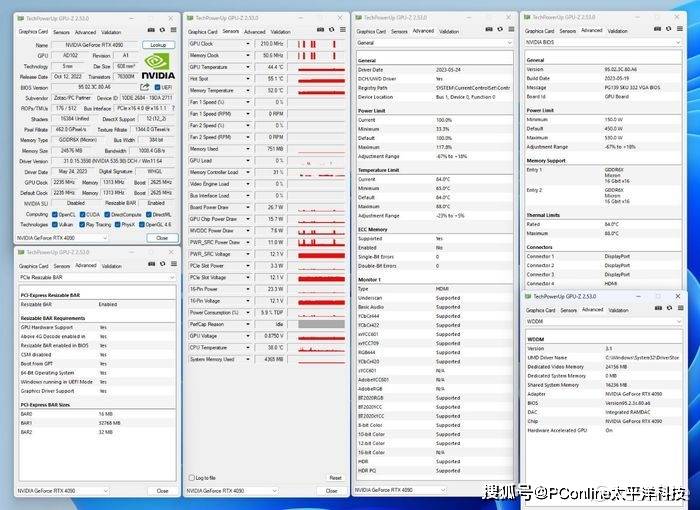Toggle the CUDA checkbox

[x=82, y=214]
